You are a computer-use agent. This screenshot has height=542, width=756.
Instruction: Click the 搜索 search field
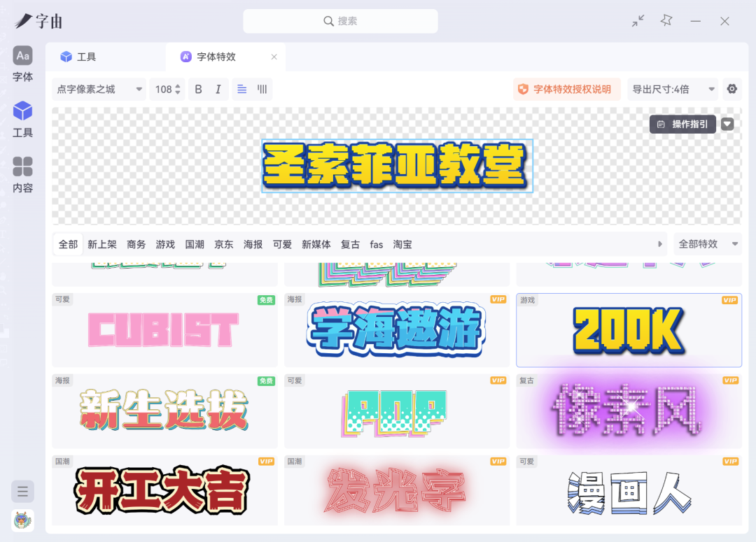(x=340, y=21)
